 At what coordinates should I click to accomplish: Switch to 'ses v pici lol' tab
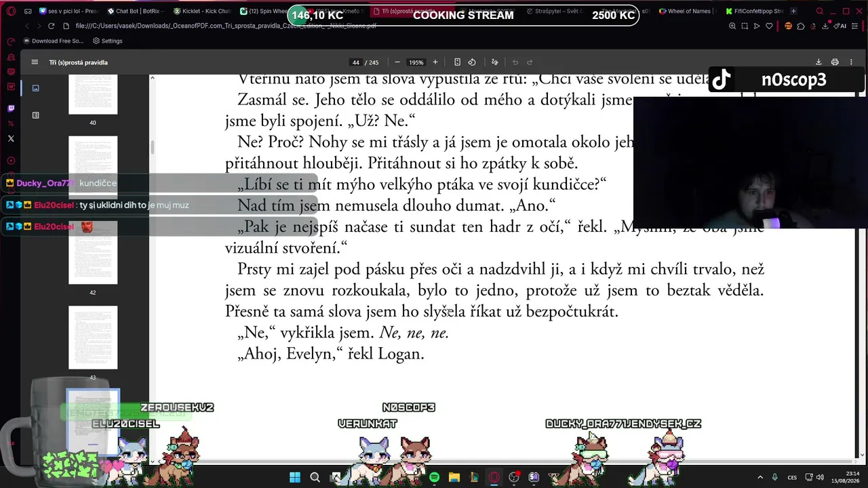click(x=68, y=11)
